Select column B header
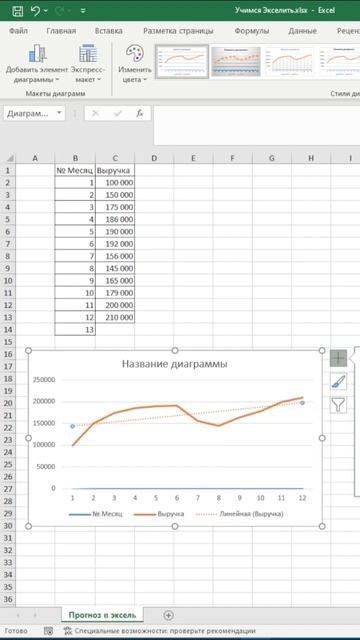360x640 pixels. tap(75, 158)
